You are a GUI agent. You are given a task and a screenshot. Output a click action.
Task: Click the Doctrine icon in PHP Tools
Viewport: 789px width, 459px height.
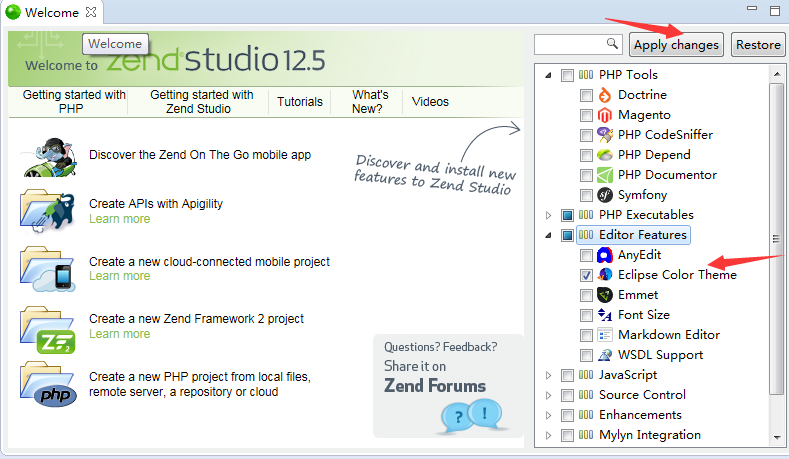pyautogui.click(x=604, y=95)
